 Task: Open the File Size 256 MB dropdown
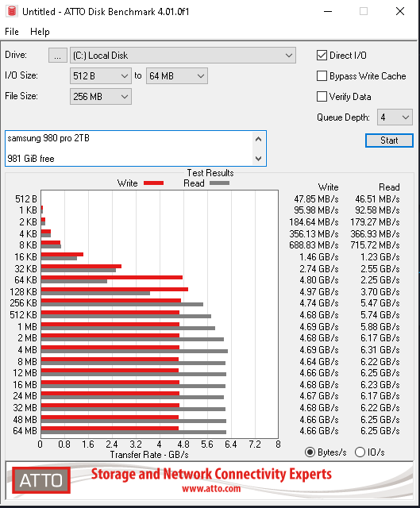pyautogui.click(x=101, y=97)
